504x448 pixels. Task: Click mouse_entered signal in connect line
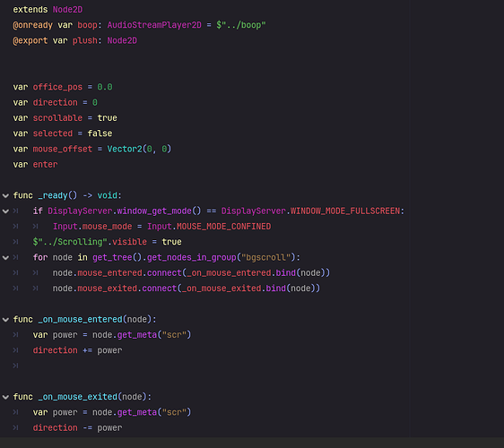(109, 273)
